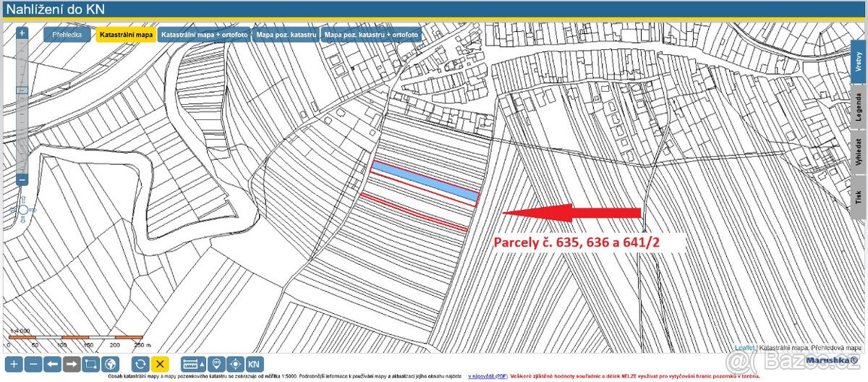
Task: Go to previous map view (left arrow)
Action: [53, 364]
